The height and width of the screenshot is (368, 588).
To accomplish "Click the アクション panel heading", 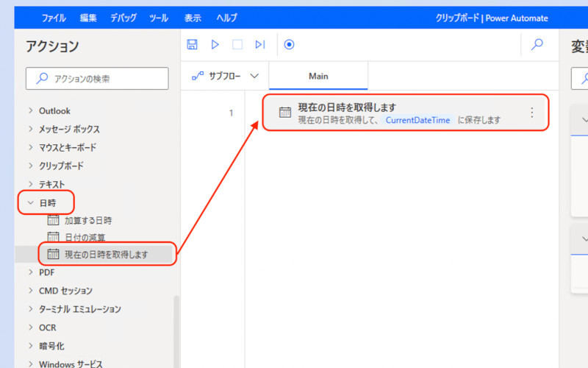I will (52, 46).
